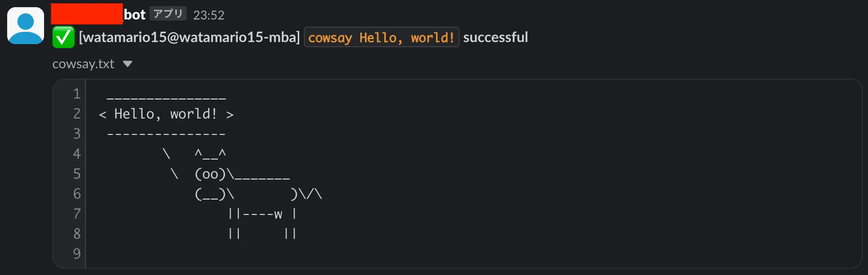Click the ||----w | line of the cow

262,214
